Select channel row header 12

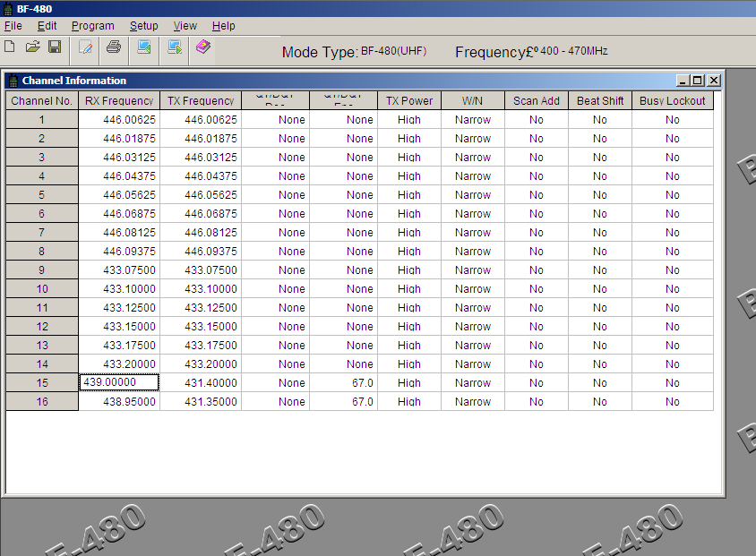[42, 326]
